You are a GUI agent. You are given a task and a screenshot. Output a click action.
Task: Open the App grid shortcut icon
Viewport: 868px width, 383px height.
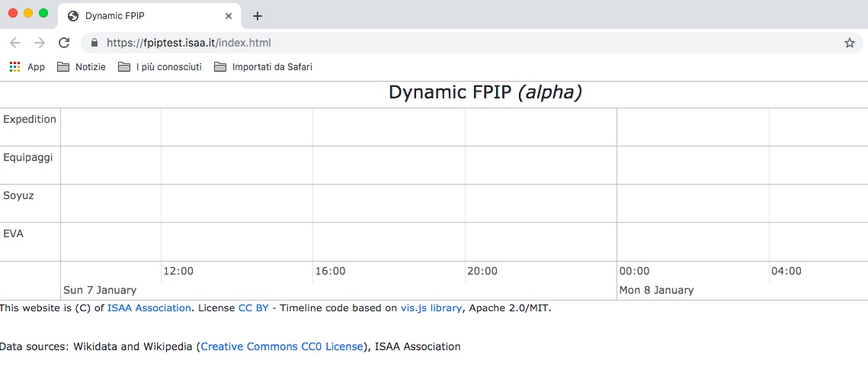click(x=14, y=67)
